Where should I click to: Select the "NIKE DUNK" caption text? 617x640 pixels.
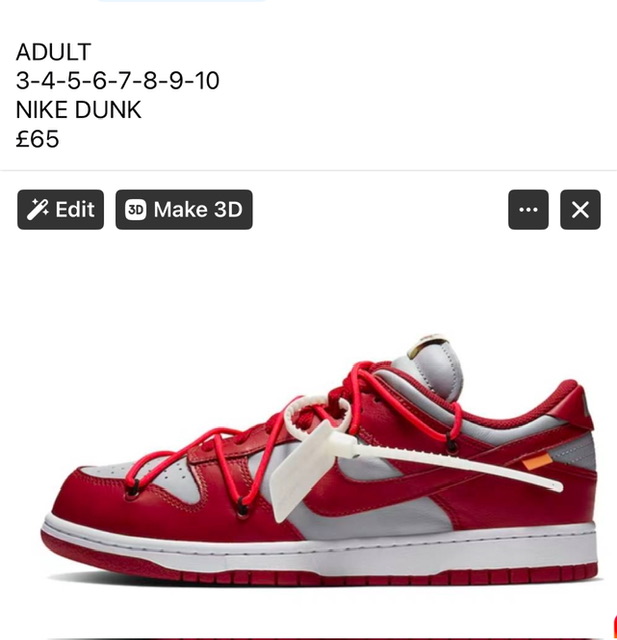tap(78, 109)
